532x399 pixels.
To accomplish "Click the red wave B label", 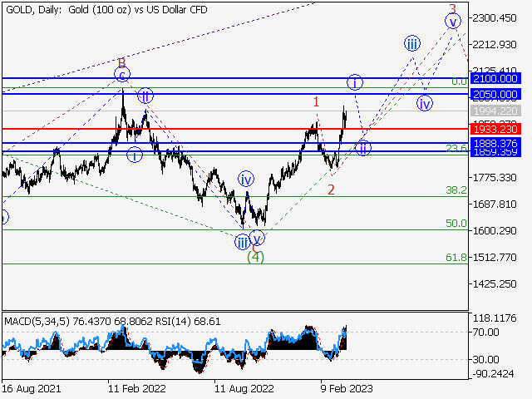I will click(121, 62).
